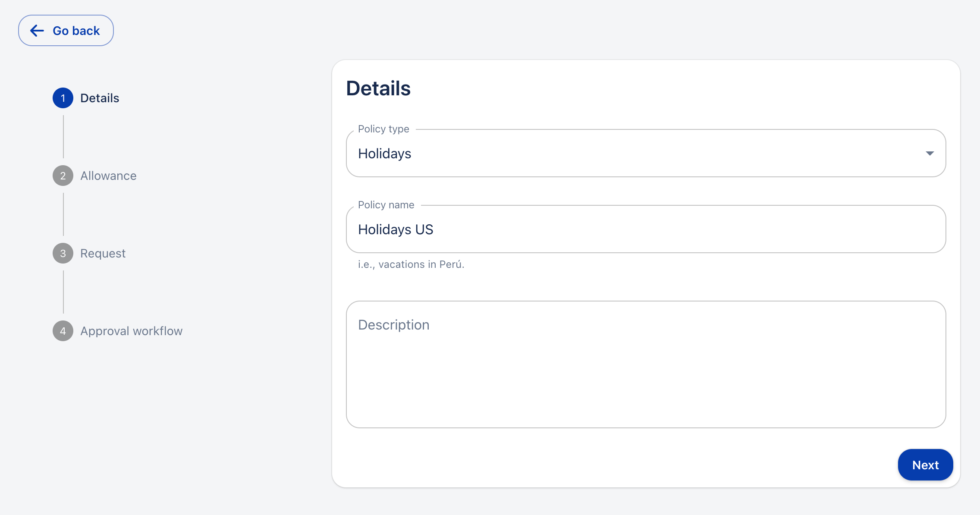980x515 pixels.
Task: Click the step 1 circle icon
Action: [x=63, y=98]
